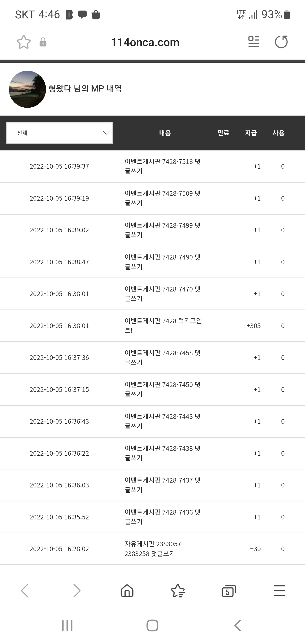Open the 전체 filter dropdown
305x644 pixels.
click(59, 133)
